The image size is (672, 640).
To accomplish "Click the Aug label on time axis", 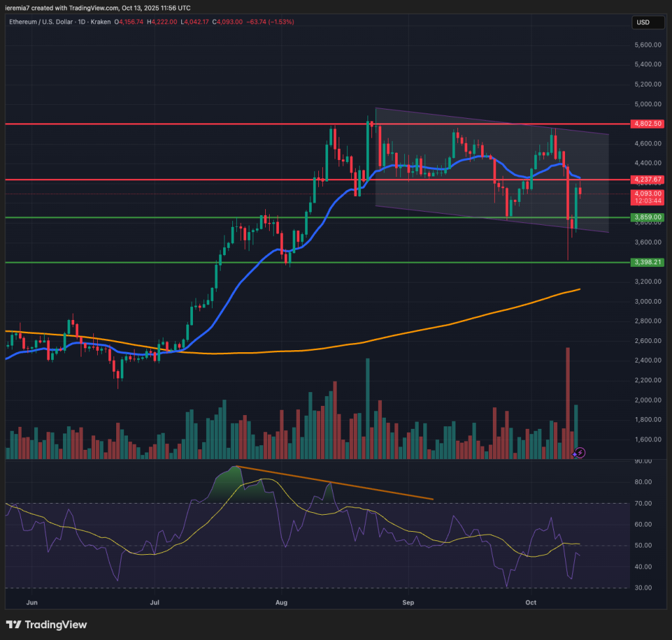I will tap(282, 601).
